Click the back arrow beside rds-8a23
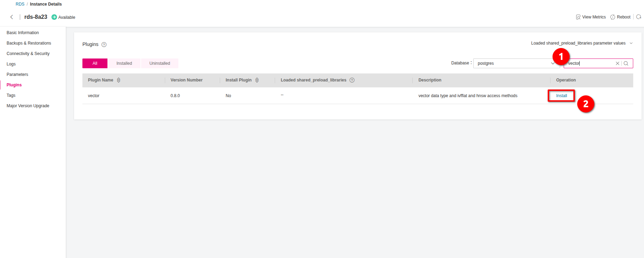 [12, 17]
